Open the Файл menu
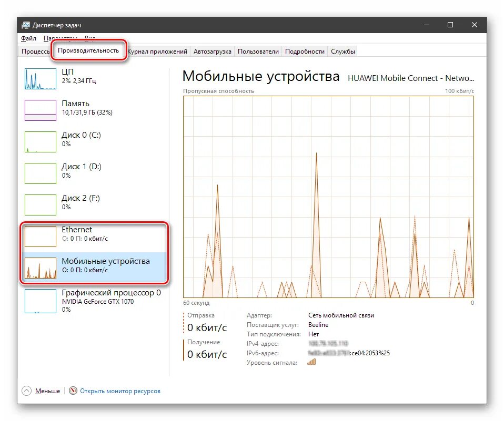Viewport: 504px width, 421px height. 28,38
